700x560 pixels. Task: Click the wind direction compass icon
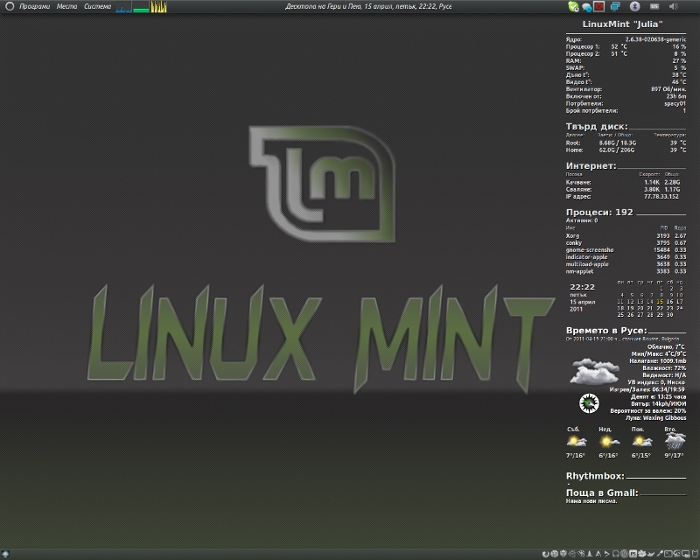click(x=589, y=403)
